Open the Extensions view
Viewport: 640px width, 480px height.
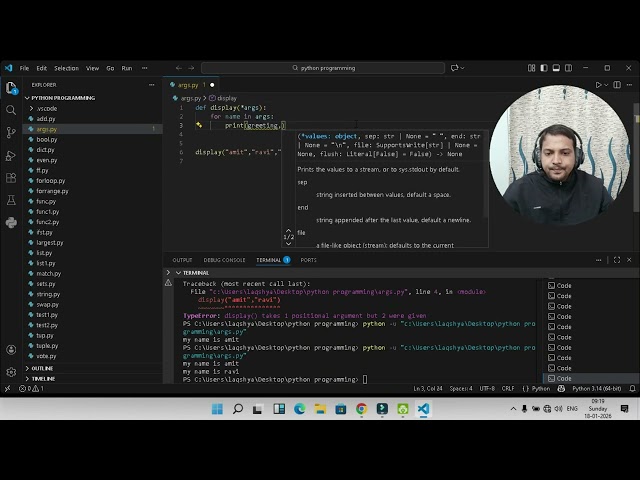tap(11, 178)
